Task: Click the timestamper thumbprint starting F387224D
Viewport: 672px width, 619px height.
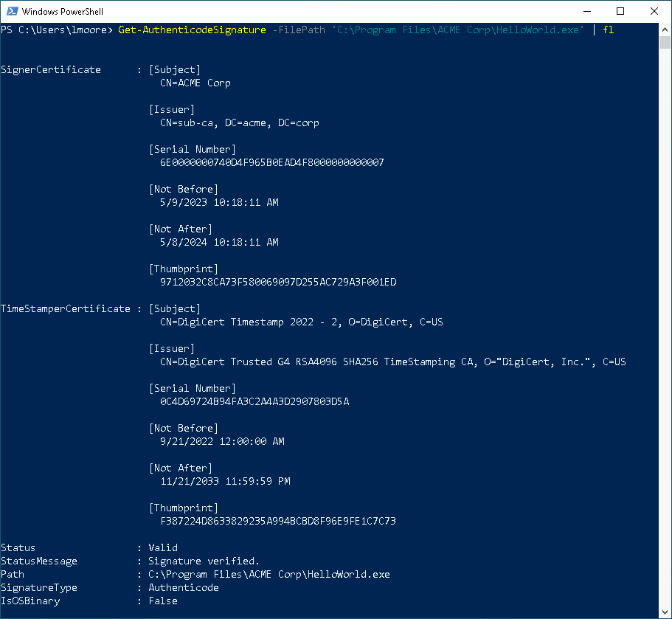Action: pos(277,521)
